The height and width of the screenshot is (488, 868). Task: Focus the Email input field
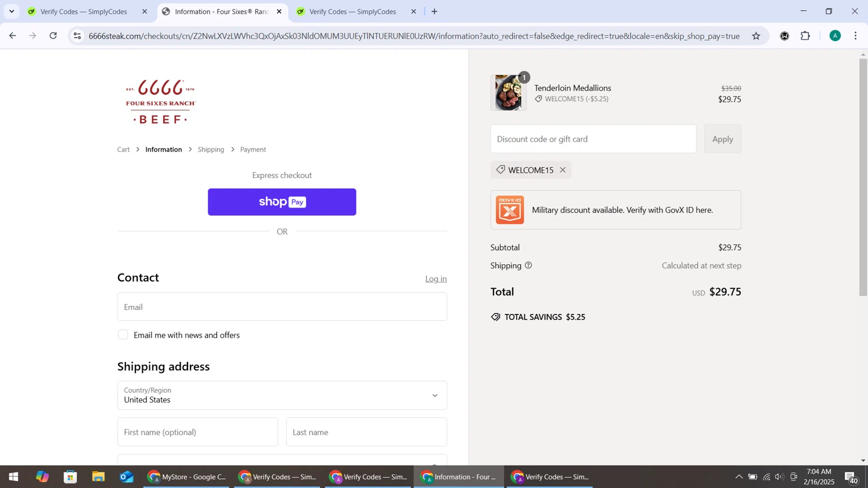[x=282, y=306]
